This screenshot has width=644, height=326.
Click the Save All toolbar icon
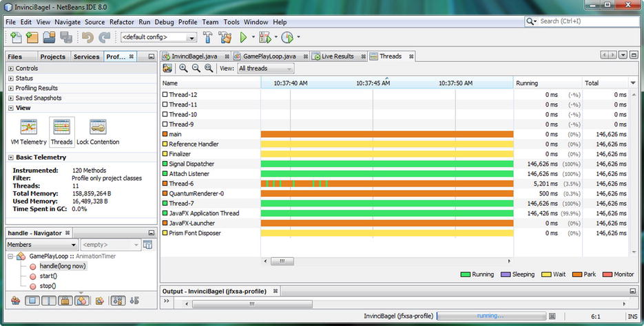point(66,37)
